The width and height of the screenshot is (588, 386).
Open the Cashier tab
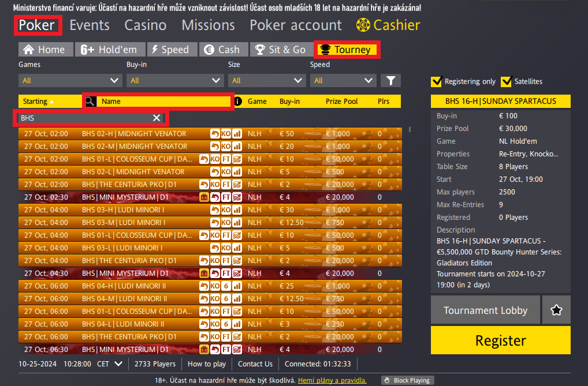389,25
